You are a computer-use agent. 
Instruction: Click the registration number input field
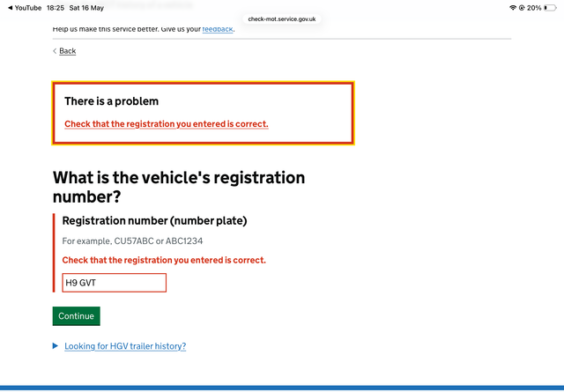114,283
